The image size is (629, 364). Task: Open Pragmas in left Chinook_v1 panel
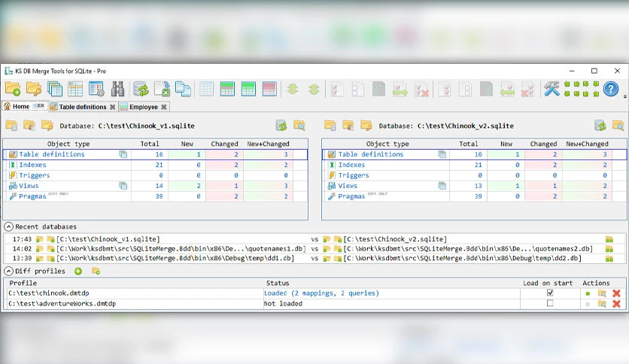tap(32, 196)
